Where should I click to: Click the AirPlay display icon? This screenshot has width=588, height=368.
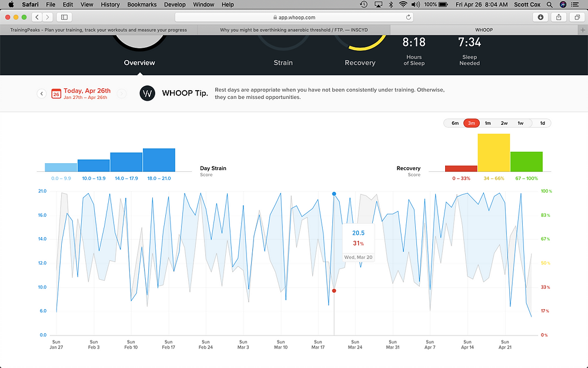click(378, 5)
